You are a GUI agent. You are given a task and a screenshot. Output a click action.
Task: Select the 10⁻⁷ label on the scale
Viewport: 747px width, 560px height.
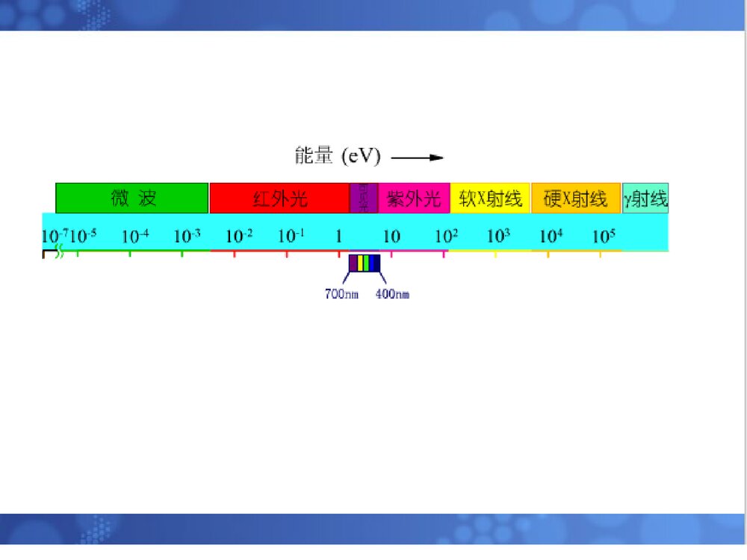point(55,234)
